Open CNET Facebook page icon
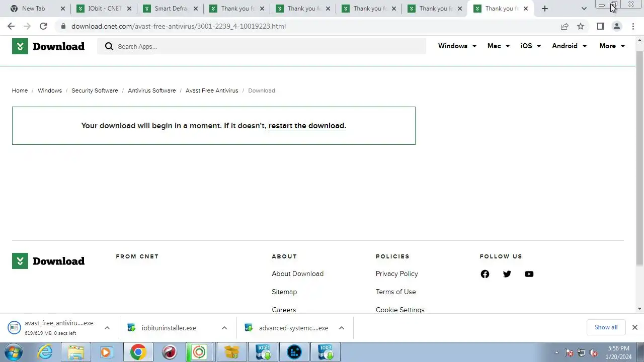Viewport: 644px width, 362px height. [x=485, y=274]
